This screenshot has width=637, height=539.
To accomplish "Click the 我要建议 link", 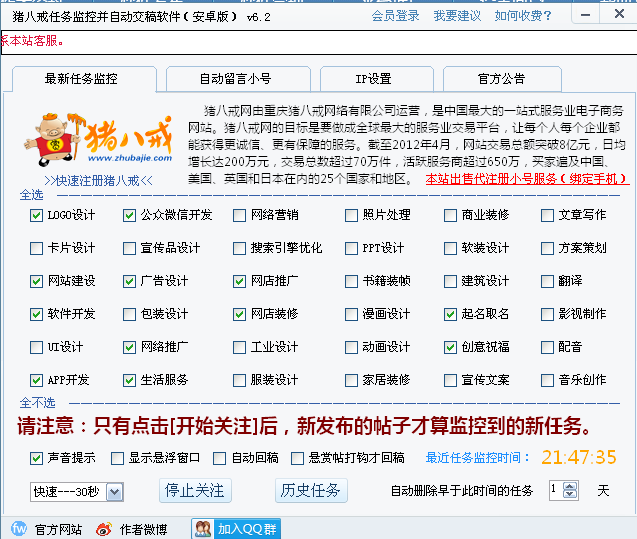I will pyautogui.click(x=457, y=16).
